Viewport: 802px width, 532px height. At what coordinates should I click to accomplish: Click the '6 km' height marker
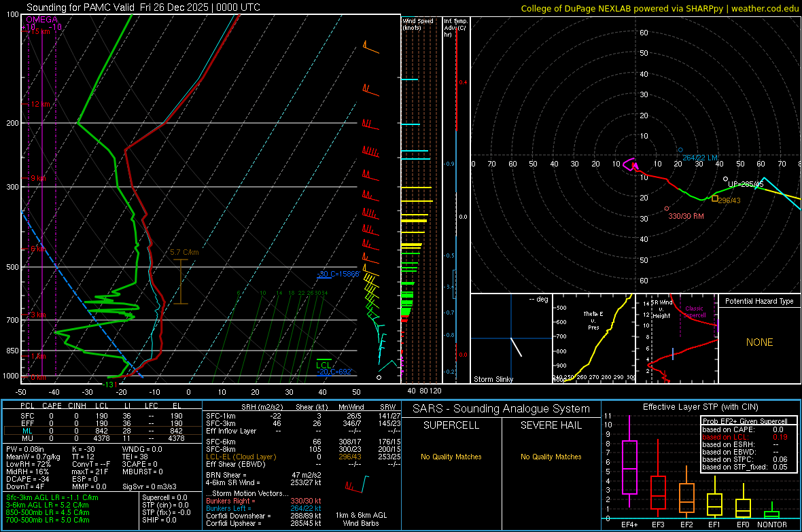coord(38,249)
